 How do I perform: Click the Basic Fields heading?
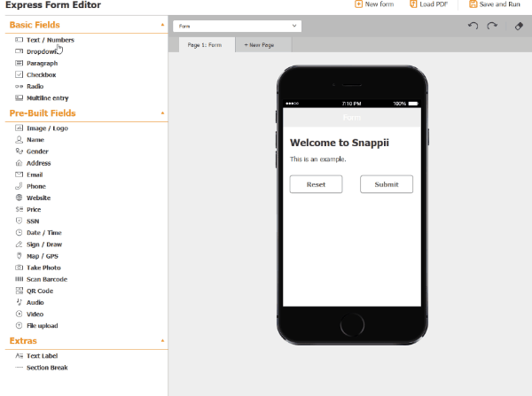[35, 25]
